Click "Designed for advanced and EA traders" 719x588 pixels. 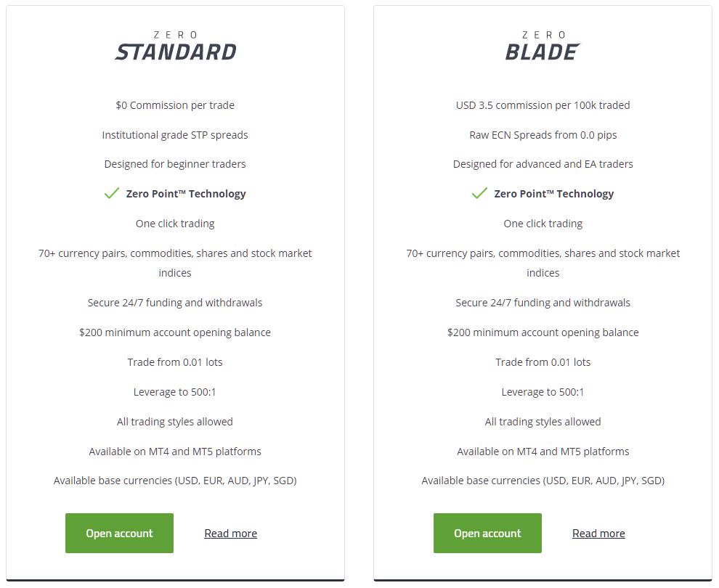[543, 164]
